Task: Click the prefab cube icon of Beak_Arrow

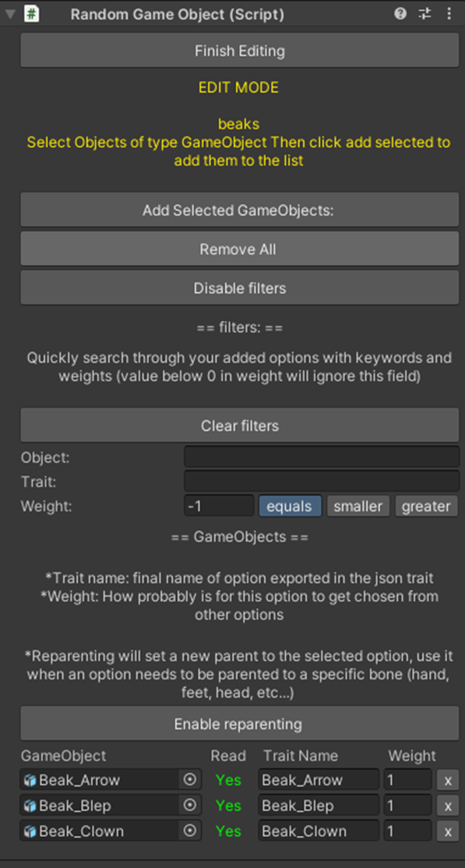Action: [30, 780]
